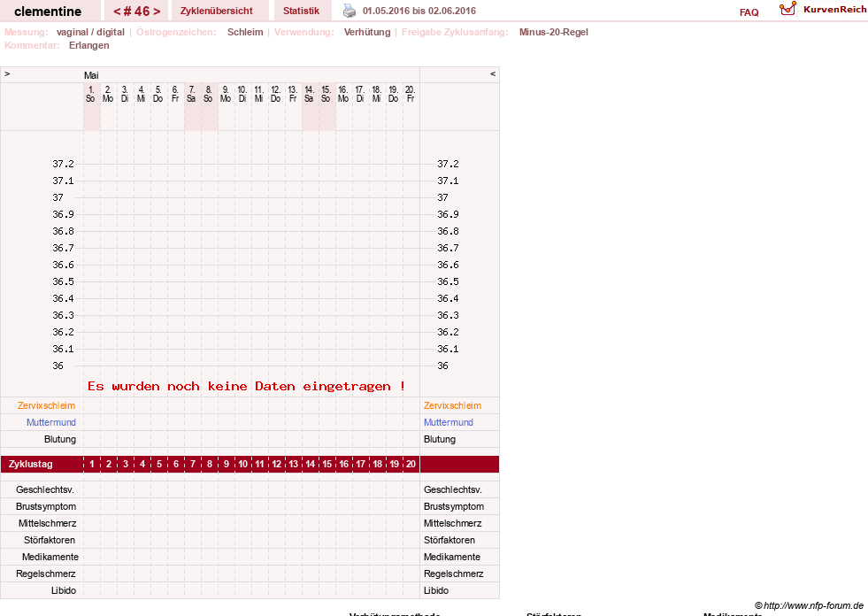The image size is (868, 616).
Task: Click the left Störfaktoren row label
Action: coord(50,540)
